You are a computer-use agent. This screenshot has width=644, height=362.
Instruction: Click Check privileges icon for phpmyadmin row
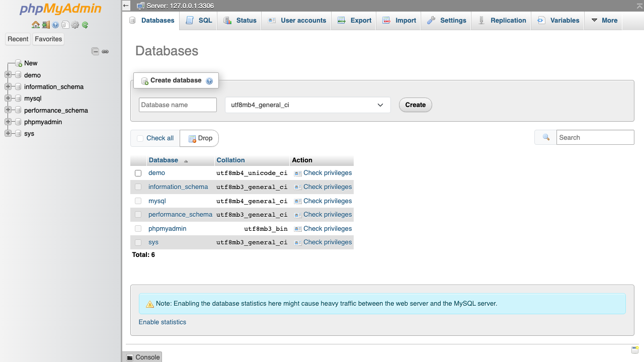coord(298,229)
